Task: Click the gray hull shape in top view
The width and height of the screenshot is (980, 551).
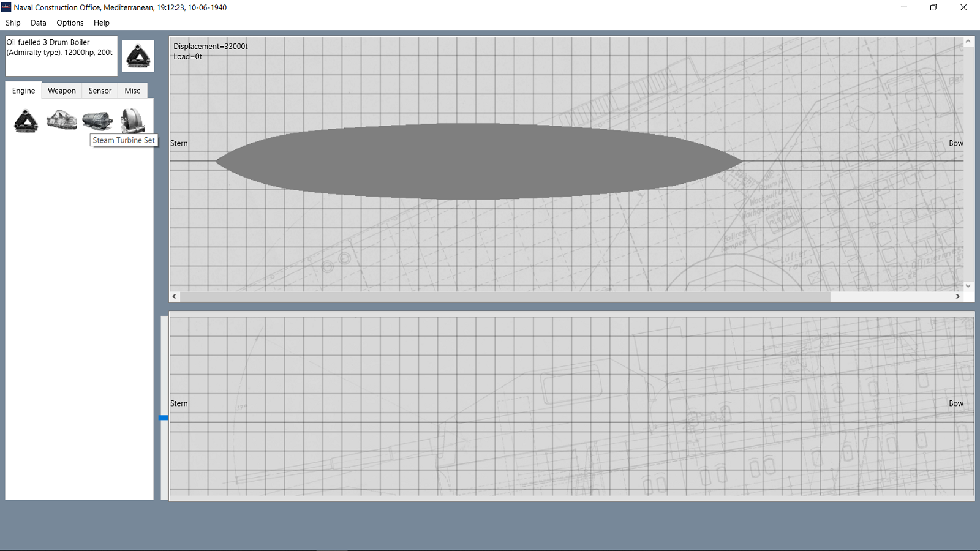Action: (x=478, y=162)
